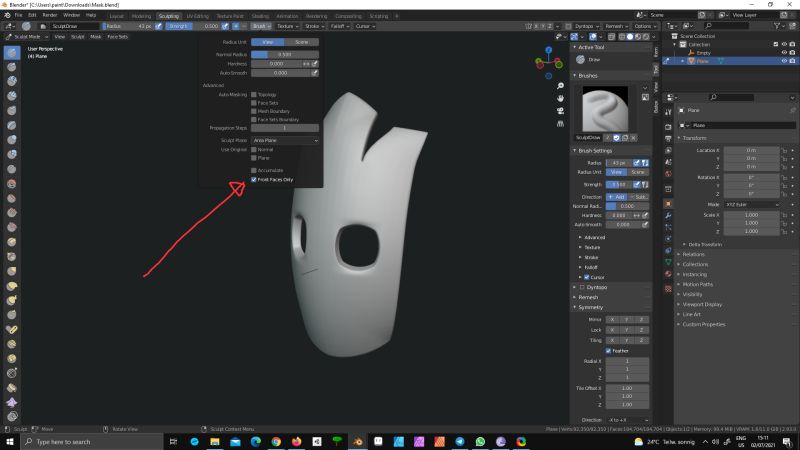Click the Blender logo menu icon
The width and height of the screenshot is (800, 450).
(8, 15)
